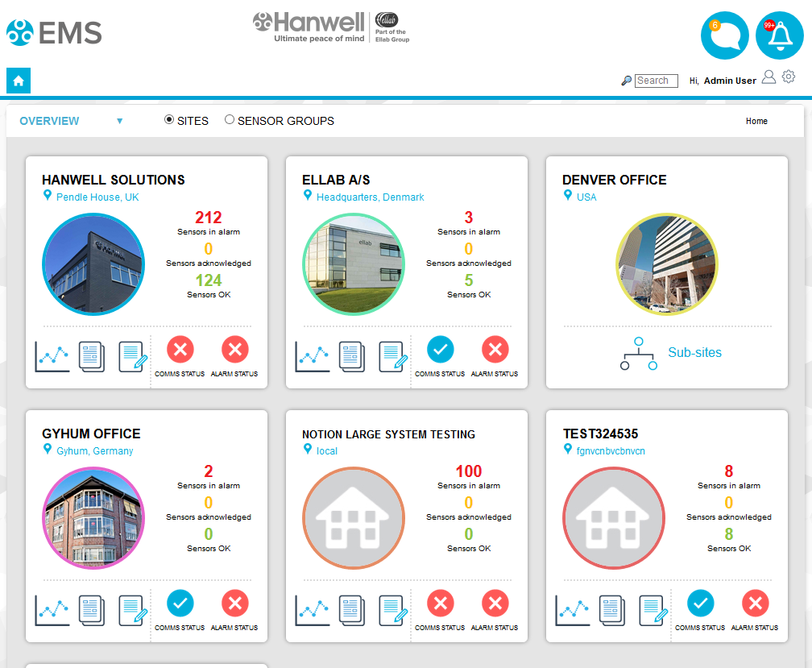Open the Notion Large System Testing placeholder image
This screenshot has height=668, width=812.
click(354, 518)
